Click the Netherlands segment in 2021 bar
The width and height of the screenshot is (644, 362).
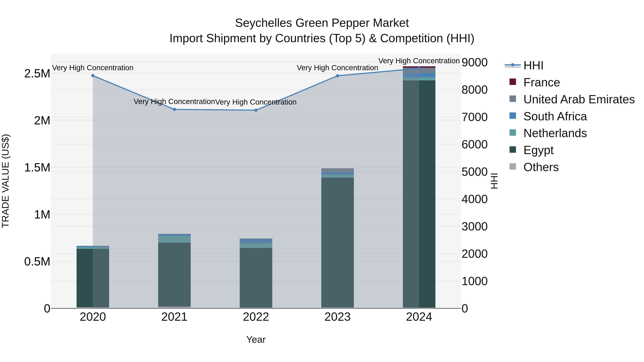(x=174, y=239)
